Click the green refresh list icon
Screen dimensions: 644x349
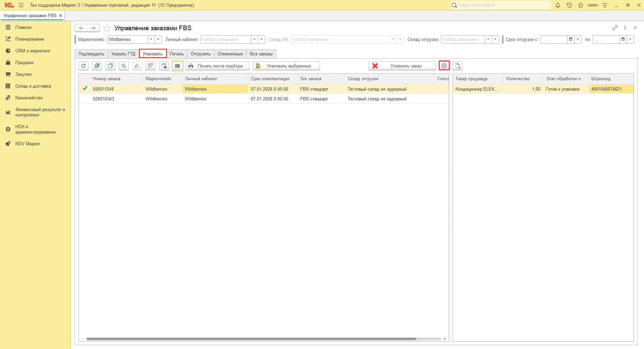pos(84,66)
